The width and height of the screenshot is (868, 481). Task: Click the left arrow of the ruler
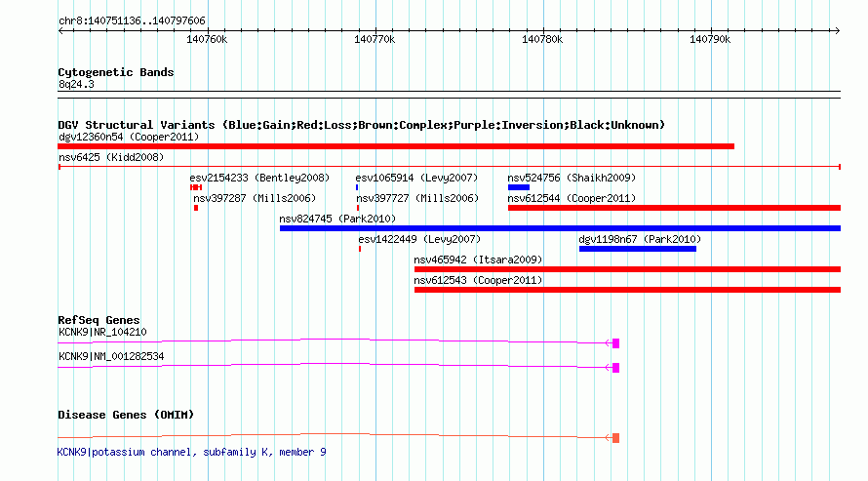(x=60, y=31)
